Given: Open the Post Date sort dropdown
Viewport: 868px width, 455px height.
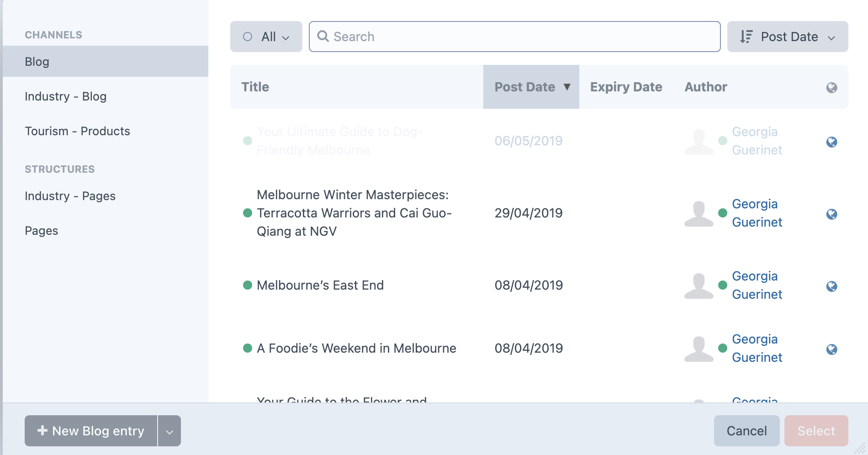Looking at the screenshot, I should [788, 37].
